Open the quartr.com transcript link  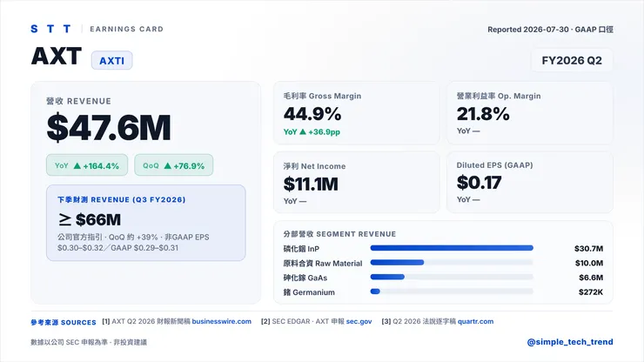coord(476,321)
